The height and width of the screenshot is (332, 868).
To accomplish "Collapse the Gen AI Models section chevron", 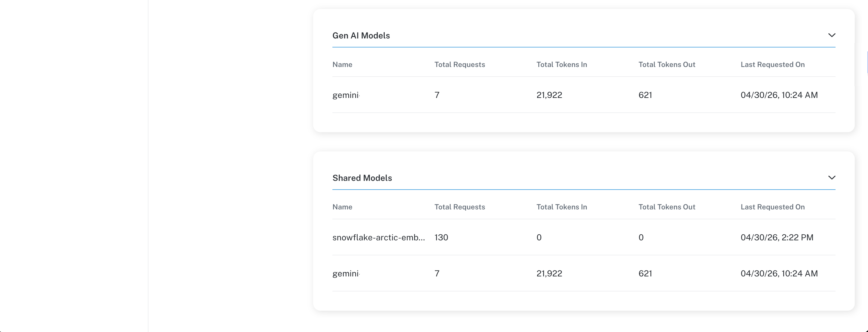I will click(x=832, y=35).
